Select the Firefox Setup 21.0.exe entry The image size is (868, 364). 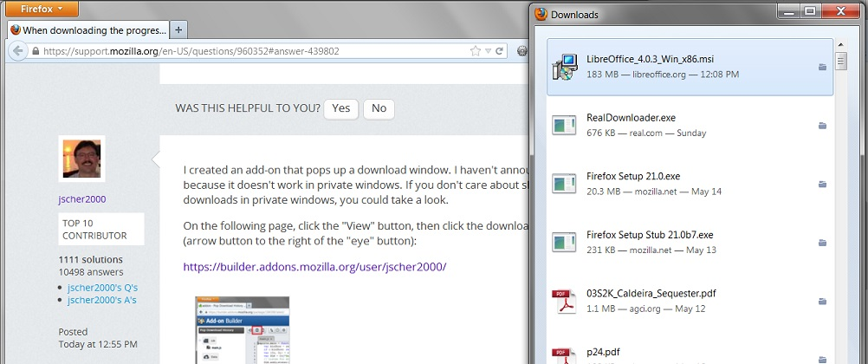pyautogui.click(x=690, y=184)
